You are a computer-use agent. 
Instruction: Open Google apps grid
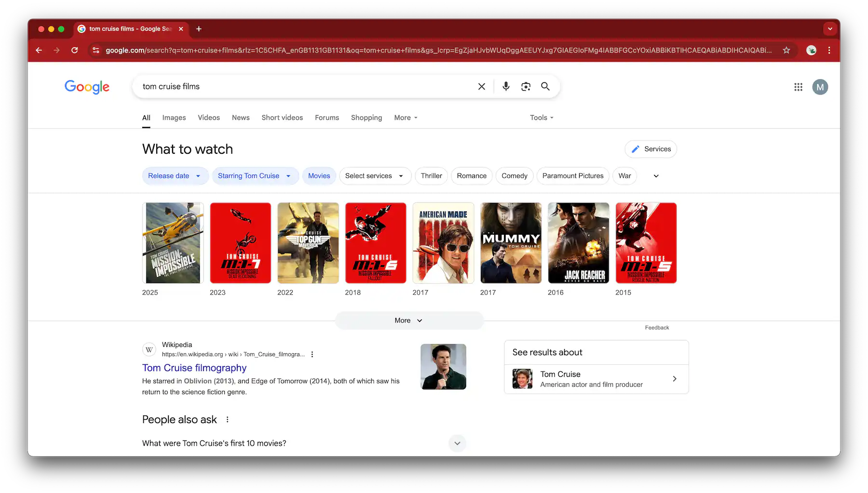click(798, 87)
